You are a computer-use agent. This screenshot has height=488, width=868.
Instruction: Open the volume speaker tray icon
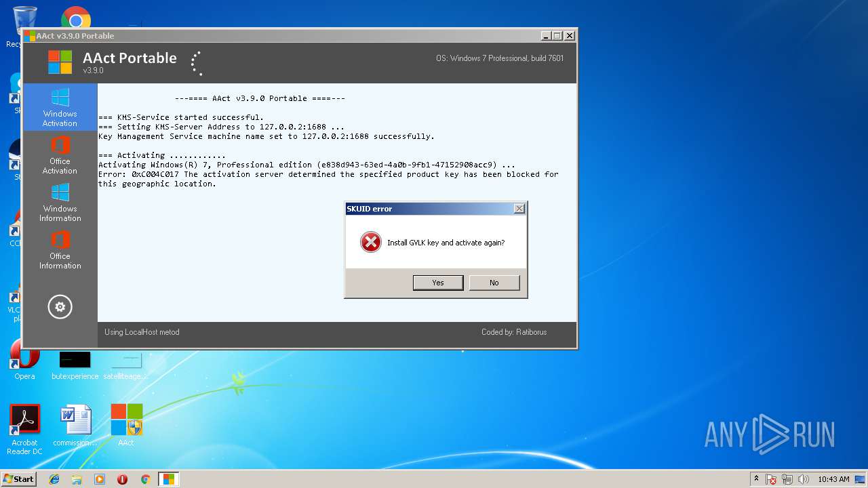pos(804,479)
